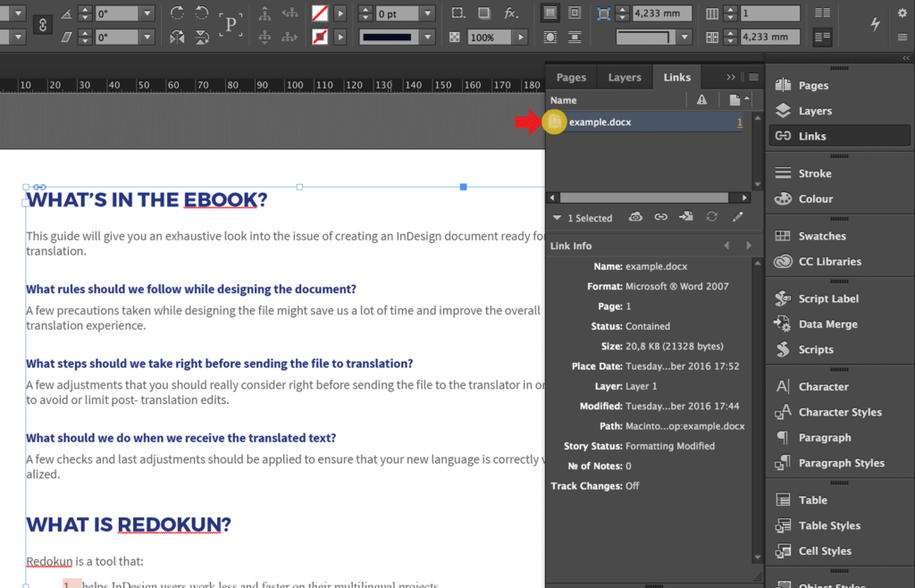The width and height of the screenshot is (915, 588).
Task: Open the stroke weight dropdown
Action: point(427,13)
